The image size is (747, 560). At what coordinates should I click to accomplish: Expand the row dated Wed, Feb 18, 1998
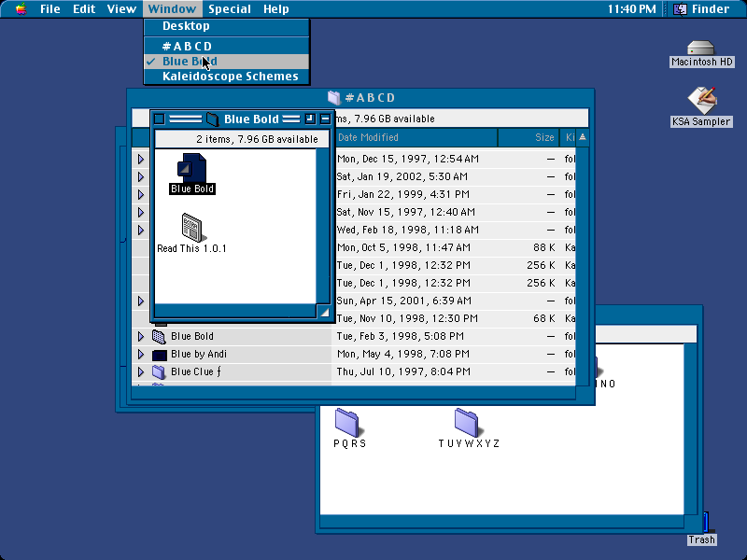click(x=141, y=230)
